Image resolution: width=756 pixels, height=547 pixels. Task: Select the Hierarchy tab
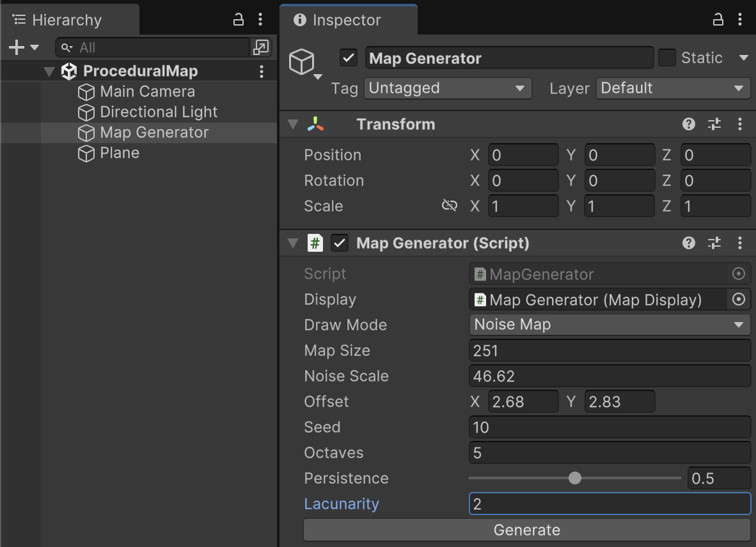[66, 20]
